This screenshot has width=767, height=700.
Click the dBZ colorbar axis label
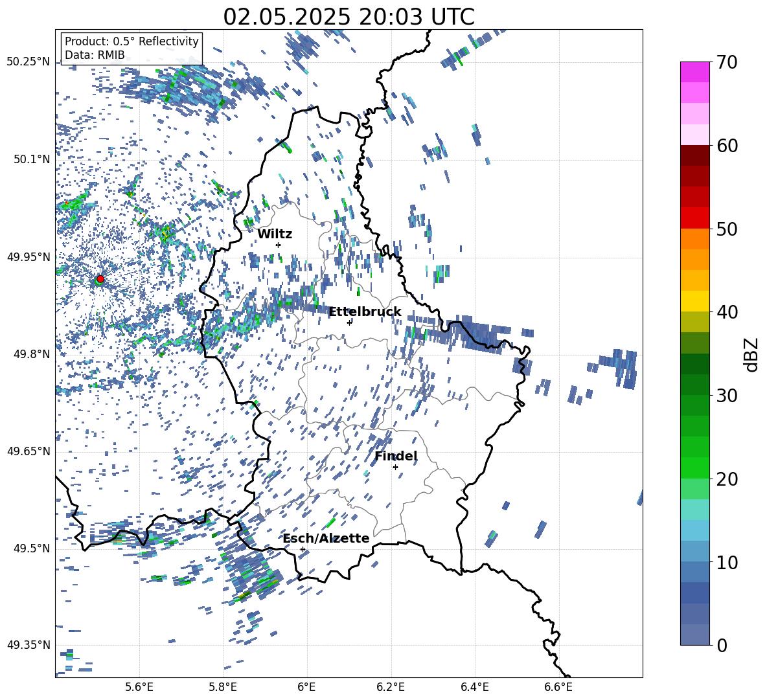pyautogui.click(x=752, y=354)
